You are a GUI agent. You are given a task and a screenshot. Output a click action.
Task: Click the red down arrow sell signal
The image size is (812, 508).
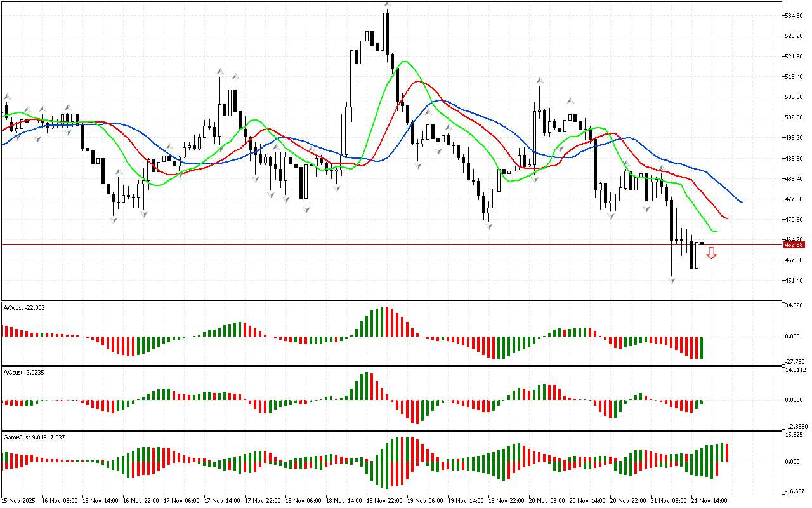pyautogui.click(x=712, y=253)
